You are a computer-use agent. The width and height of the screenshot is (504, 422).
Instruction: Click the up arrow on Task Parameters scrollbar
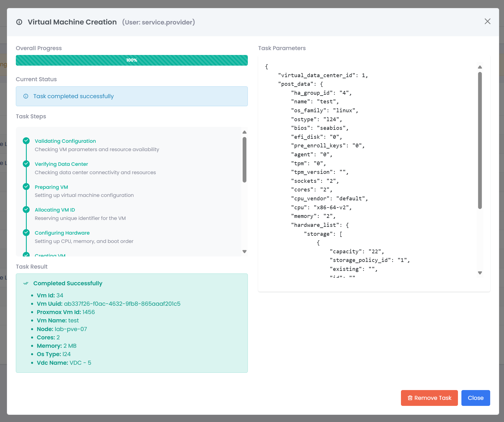[x=480, y=67]
